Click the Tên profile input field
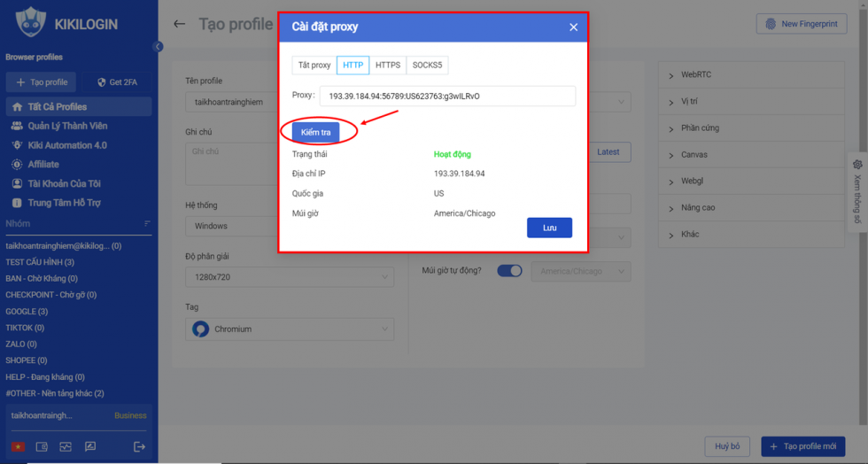The image size is (868, 464). pyautogui.click(x=231, y=102)
